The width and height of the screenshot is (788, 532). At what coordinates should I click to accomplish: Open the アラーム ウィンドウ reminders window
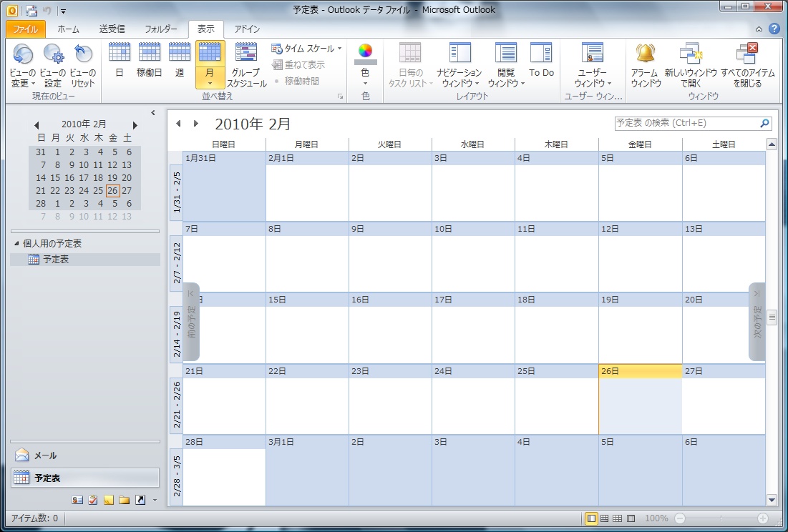point(646,65)
